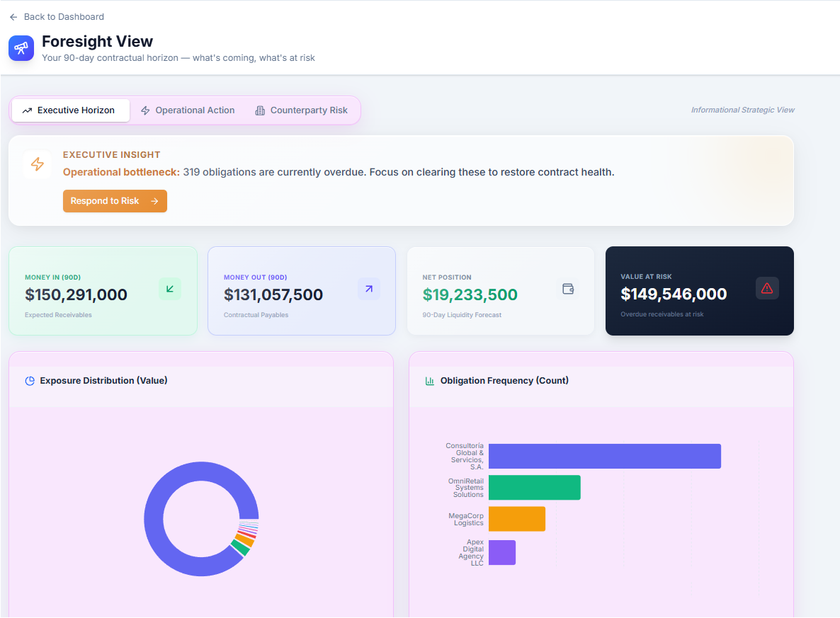Select the Executive Horizon tab
This screenshot has width=840, height=618.
(71, 110)
